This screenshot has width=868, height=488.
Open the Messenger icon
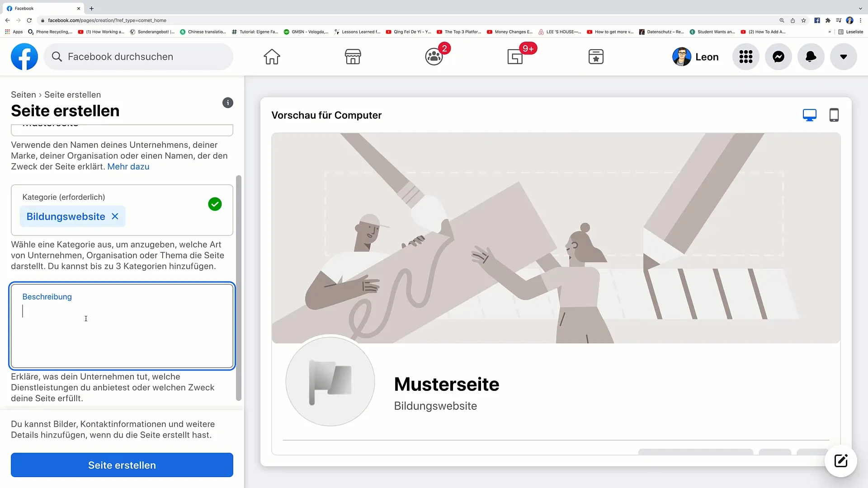(x=778, y=56)
